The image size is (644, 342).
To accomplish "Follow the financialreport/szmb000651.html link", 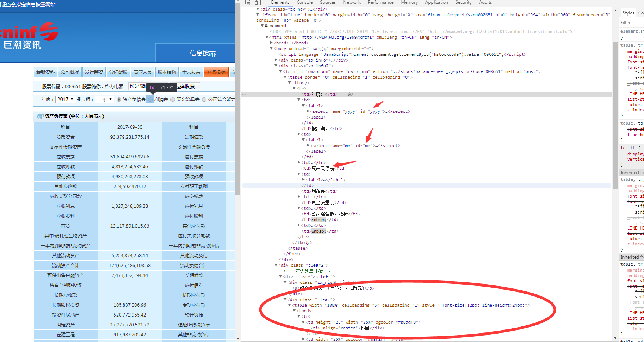I will 466,15.
